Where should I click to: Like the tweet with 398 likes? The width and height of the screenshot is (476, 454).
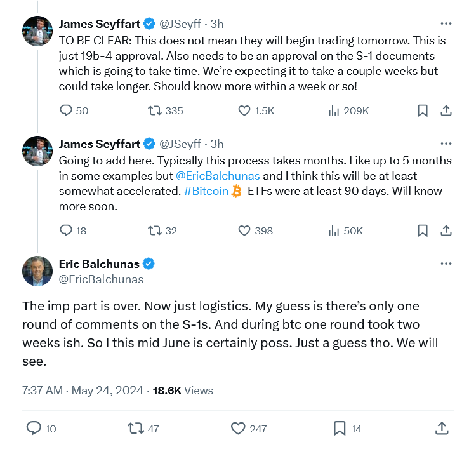coord(244,230)
